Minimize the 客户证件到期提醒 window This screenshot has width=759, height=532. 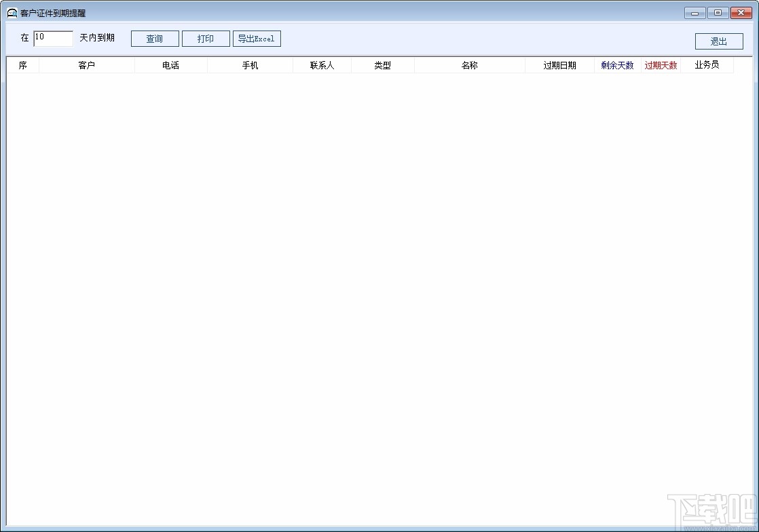695,13
